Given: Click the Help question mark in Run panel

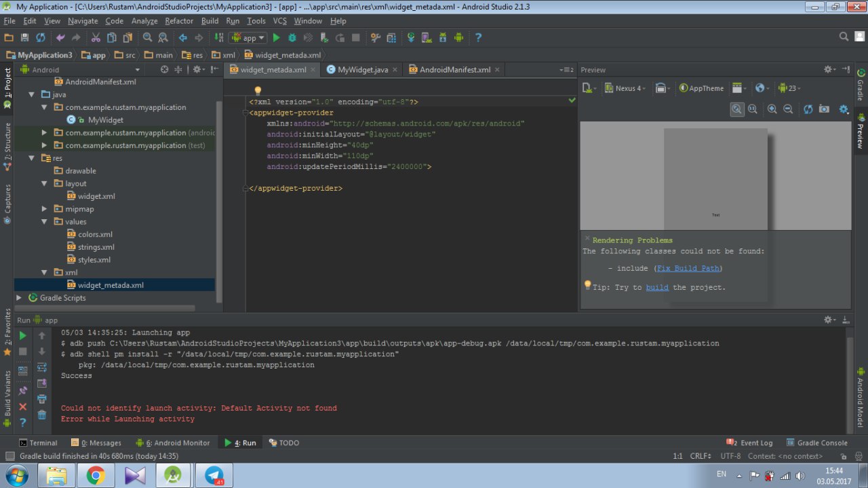Looking at the screenshot, I should [x=23, y=422].
